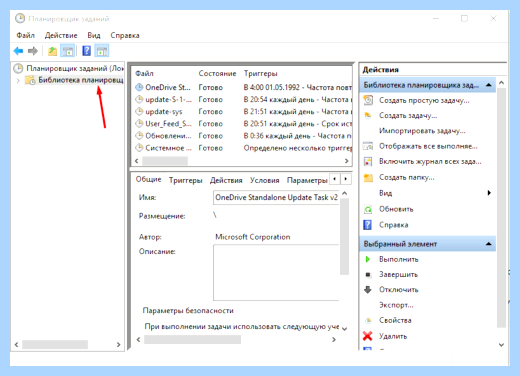
Task: Click the Свойства properties icon
Action: 368,321
